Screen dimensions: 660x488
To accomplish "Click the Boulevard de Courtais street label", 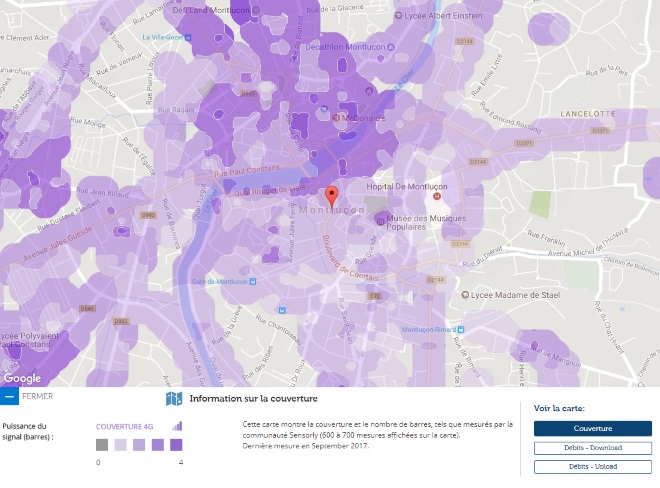I will [x=349, y=259].
